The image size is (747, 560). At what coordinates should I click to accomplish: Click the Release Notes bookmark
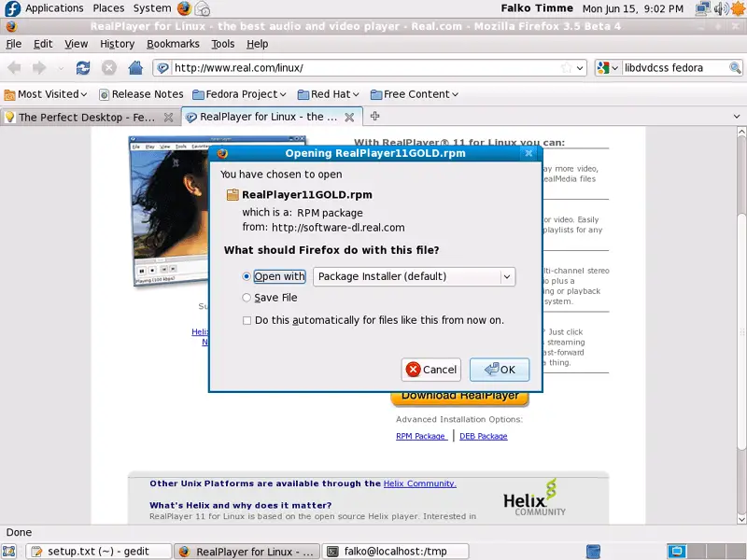tap(141, 94)
